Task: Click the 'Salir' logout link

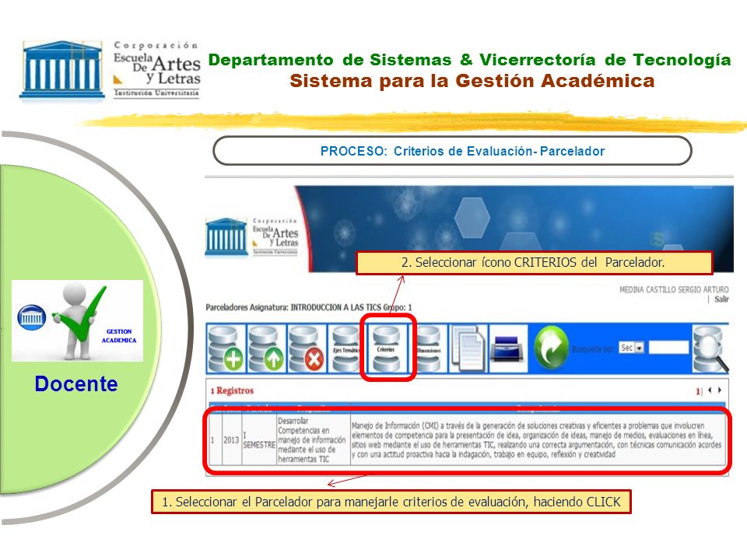Action: tap(721, 299)
